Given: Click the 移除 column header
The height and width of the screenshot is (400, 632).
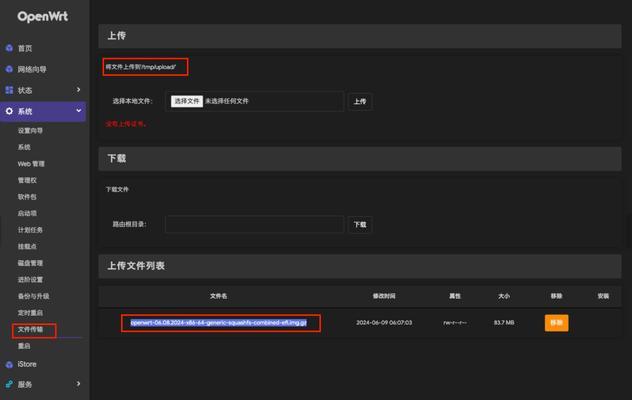Looking at the screenshot, I should tap(556, 296).
